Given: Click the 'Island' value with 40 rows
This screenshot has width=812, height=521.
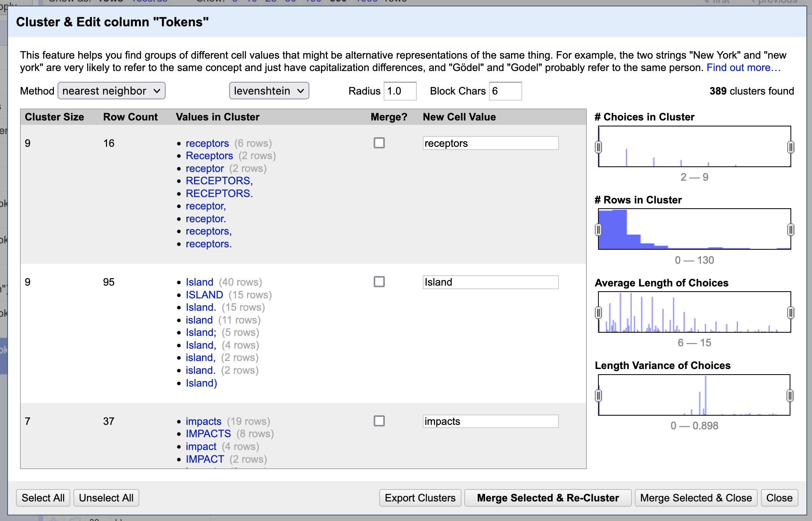Looking at the screenshot, I should [x=199, y=282].
